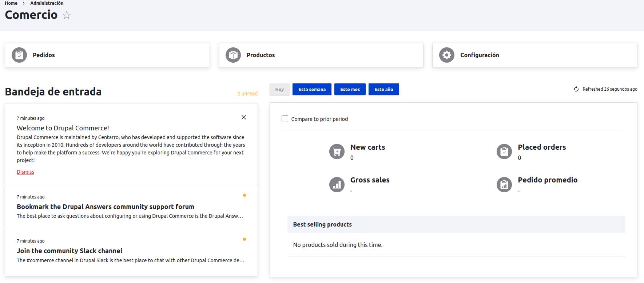Click the New carts icon
This screenshot has height=283, width=644.
[337, 152]
